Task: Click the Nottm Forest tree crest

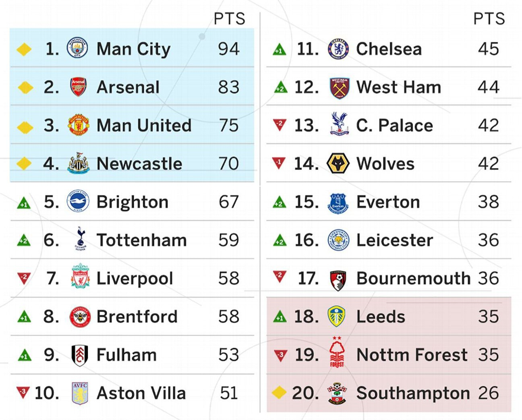Action: coord(337,352)
